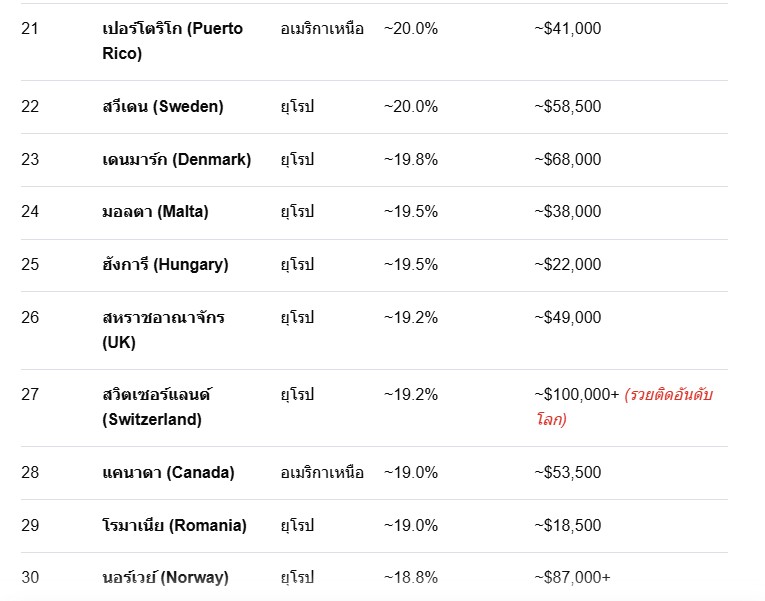765x601 pixels.
Task: Select the ~18.8% percentage cell
Action: click(411, 578)
